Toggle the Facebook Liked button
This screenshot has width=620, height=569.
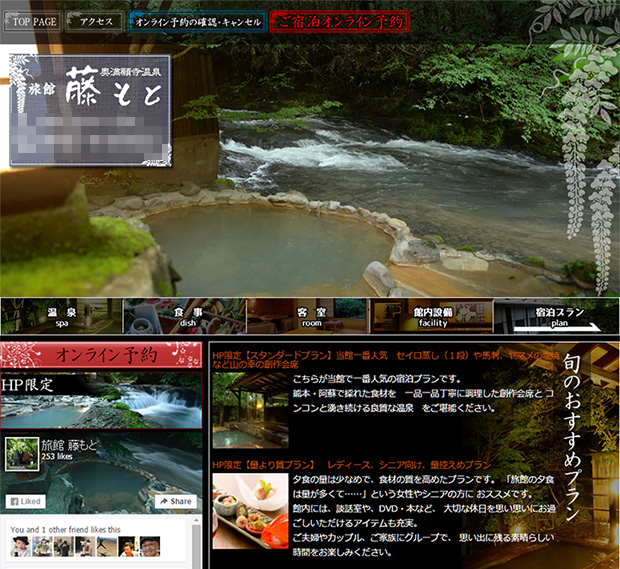click(x=27, y=501)
